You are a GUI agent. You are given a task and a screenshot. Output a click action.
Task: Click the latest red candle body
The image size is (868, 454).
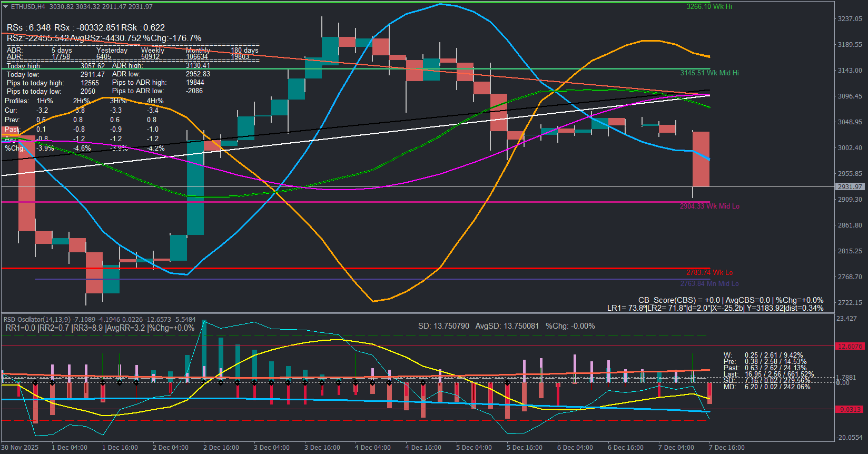[x=701, y=159]
